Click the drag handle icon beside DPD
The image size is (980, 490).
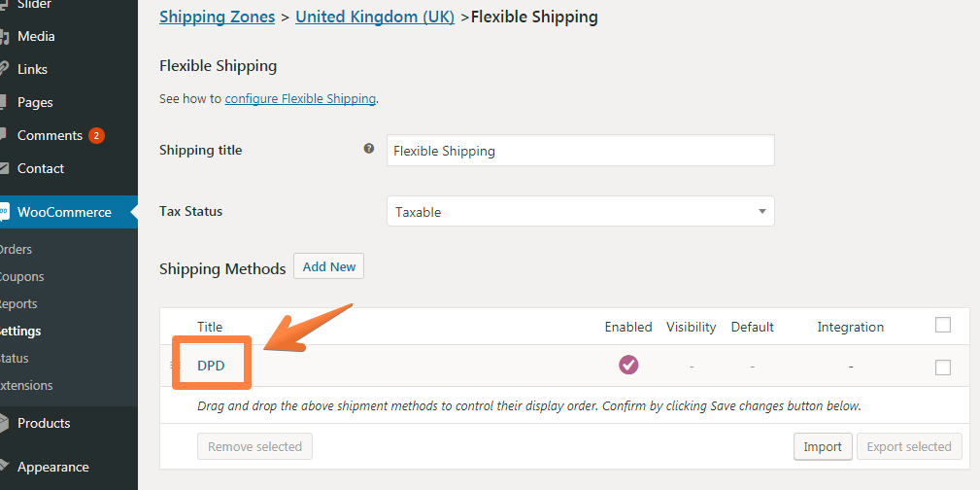point(176,366)
